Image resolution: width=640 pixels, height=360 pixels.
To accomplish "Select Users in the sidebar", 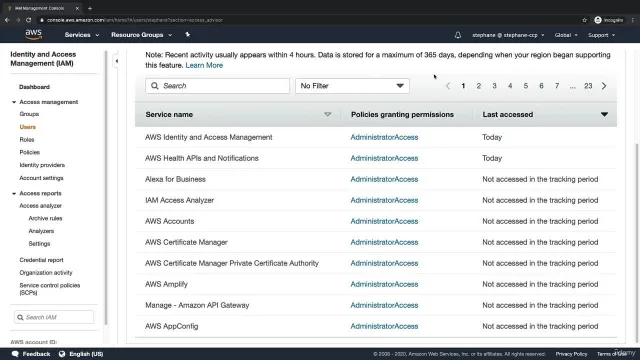I will [x=27, y=127].
